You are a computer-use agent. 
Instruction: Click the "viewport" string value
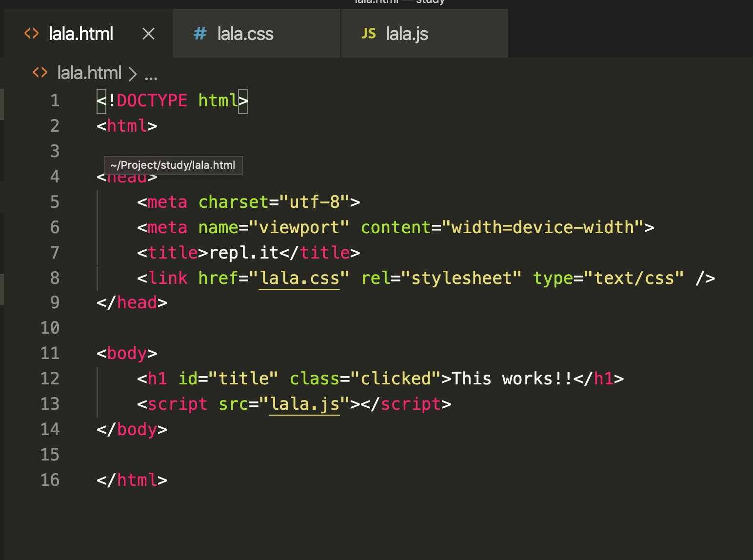click(299, 227)
